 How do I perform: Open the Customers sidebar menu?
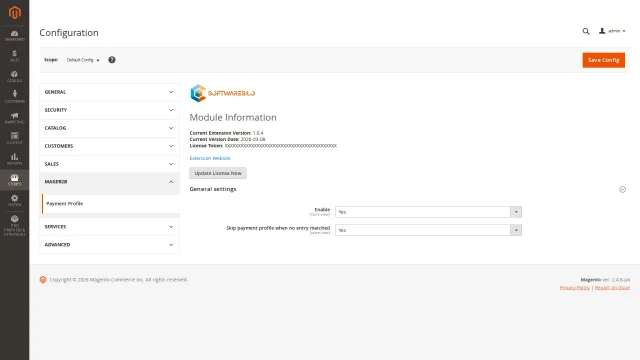click(x=14, y=97)
